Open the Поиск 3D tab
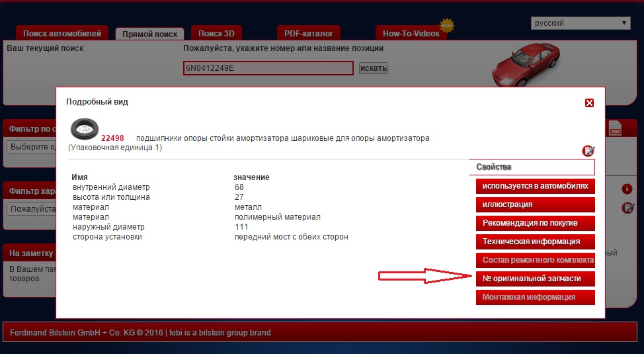The width and height of the screenshot is (644, 354). point(216,33)
